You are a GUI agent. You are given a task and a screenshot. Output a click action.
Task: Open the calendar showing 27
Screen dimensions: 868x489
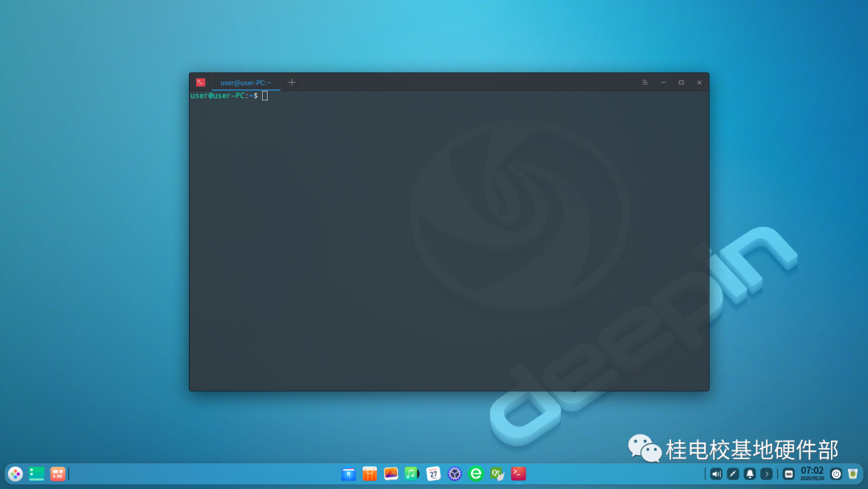point(433,474)
